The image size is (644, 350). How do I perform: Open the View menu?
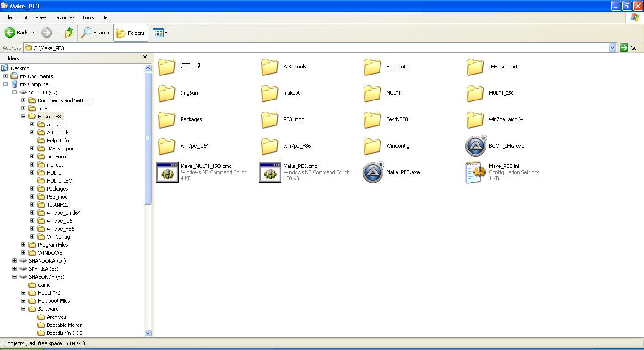coord(41,17)
